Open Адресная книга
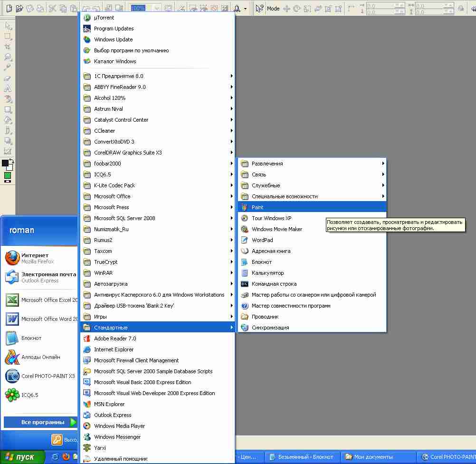 [312, 251]
